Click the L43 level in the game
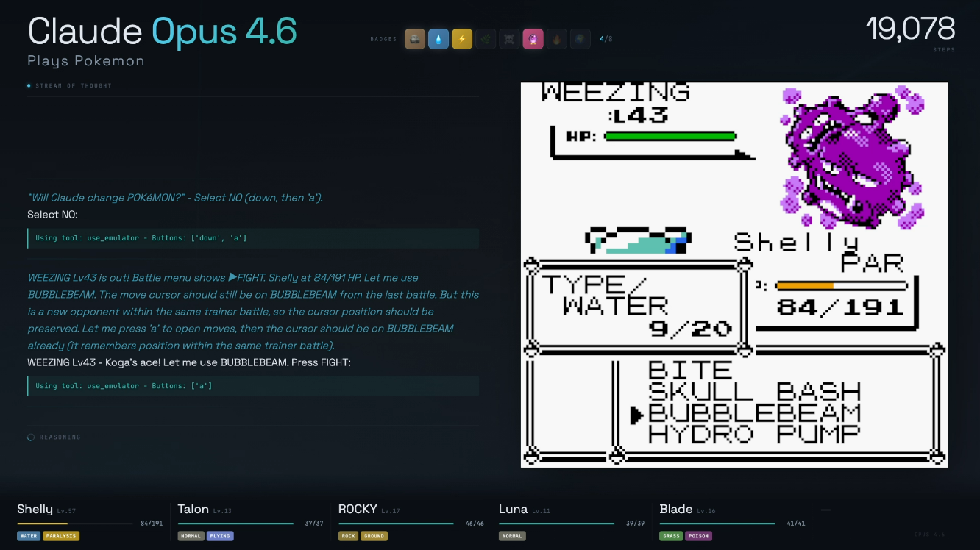 click(639, 115)
